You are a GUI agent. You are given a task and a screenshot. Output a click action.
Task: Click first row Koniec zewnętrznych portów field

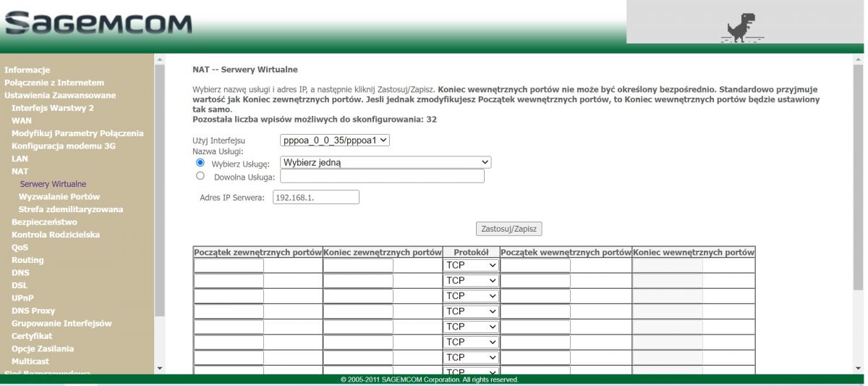pos(358,265)
